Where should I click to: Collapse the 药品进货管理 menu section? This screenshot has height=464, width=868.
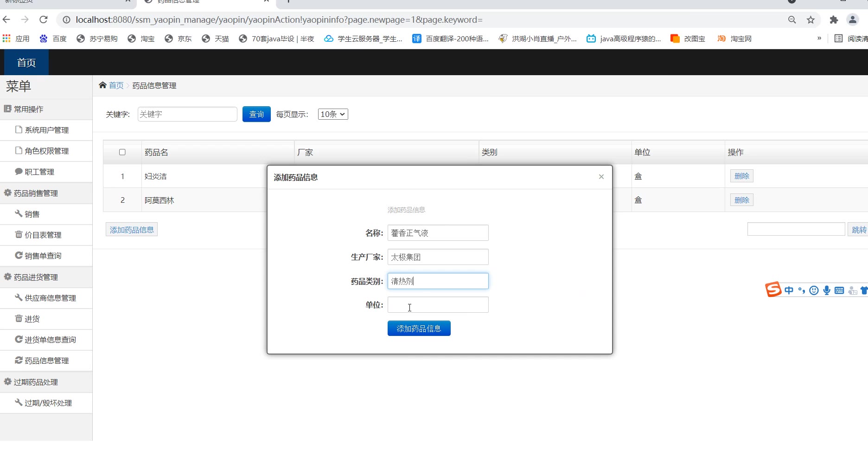(36, 277)
